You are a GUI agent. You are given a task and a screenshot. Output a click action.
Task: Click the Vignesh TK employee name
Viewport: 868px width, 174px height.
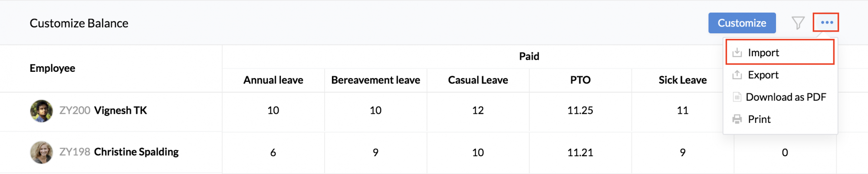click(121, 110)
